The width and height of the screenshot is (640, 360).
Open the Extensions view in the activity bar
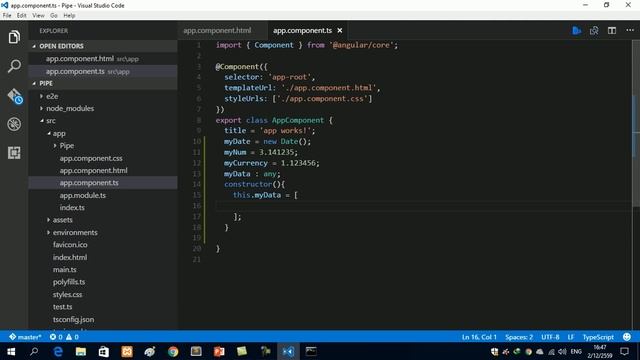[14, 153]
